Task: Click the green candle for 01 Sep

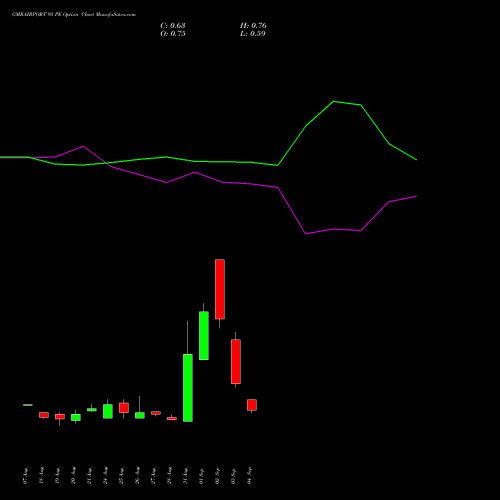Action: coord(204,336)
